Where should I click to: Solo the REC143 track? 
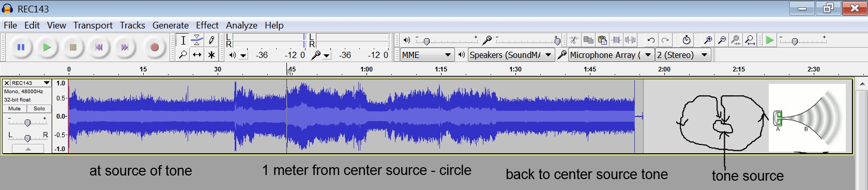(x=39, y=109)
